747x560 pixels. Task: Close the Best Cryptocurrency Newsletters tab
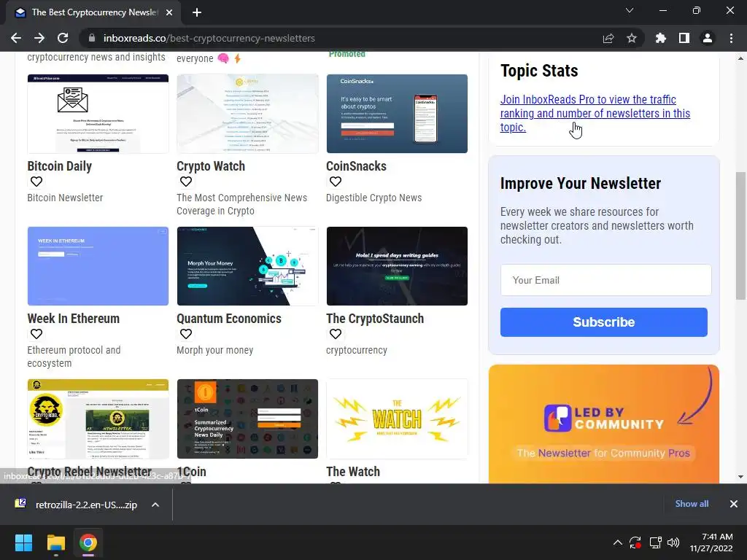coord(169,12)
